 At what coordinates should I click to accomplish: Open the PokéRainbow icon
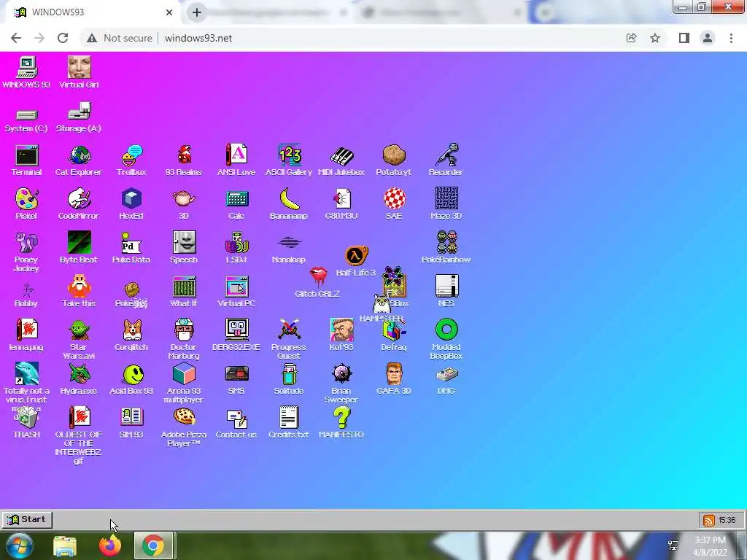[447, 242]
